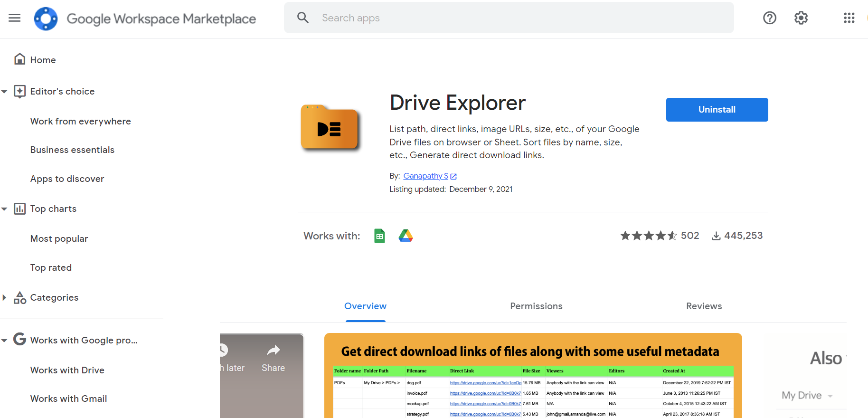The image size is (868, 418).
Task: Click the Google Drive icon
Action: click(406, 236)
